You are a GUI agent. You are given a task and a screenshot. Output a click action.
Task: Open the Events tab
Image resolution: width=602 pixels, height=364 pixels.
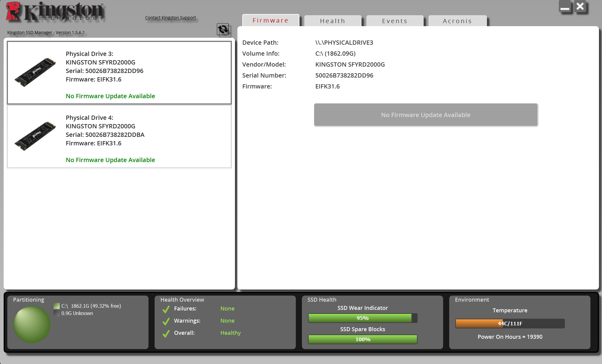(x=394, y=21)
